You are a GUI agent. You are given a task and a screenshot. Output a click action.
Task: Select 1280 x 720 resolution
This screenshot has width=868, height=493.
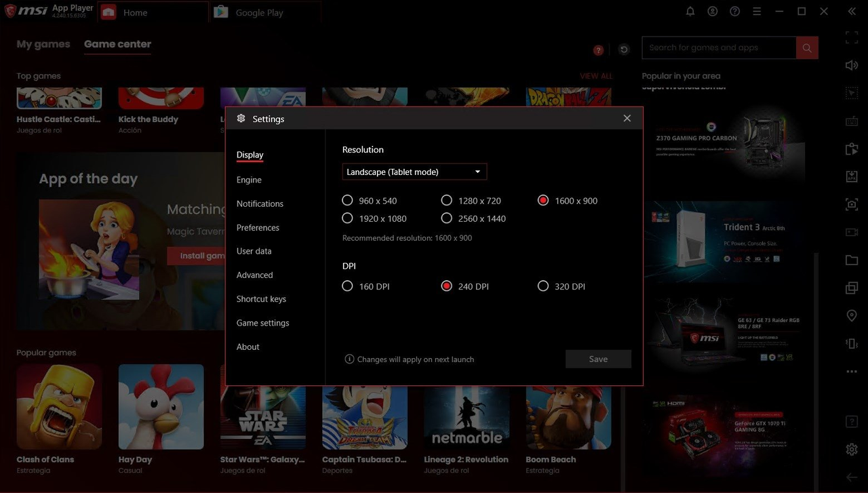tap(471, 201)
